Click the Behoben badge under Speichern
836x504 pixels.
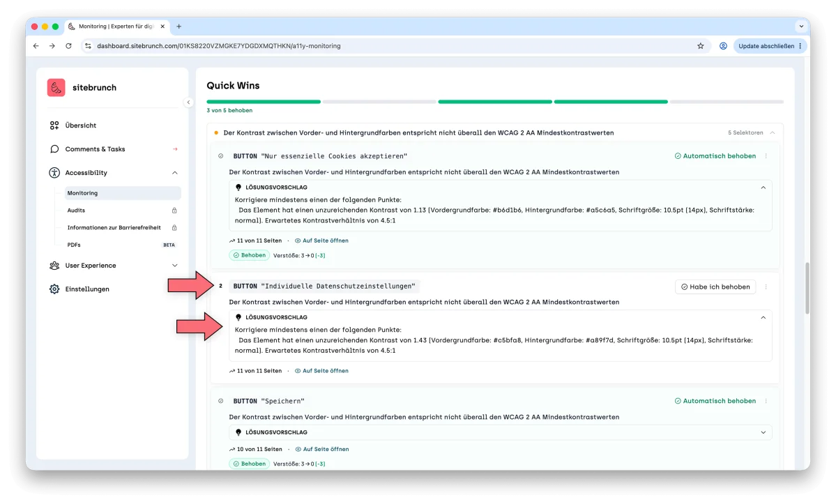tap(250, 464)
